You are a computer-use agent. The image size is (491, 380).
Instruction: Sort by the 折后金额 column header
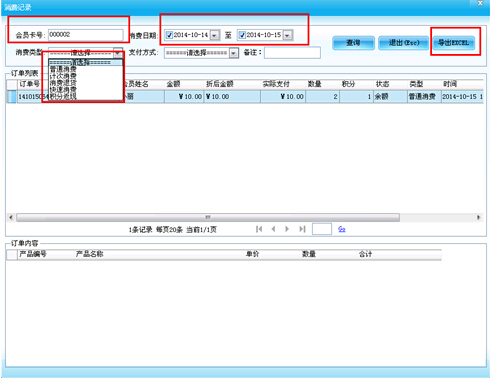coord(231,84)
